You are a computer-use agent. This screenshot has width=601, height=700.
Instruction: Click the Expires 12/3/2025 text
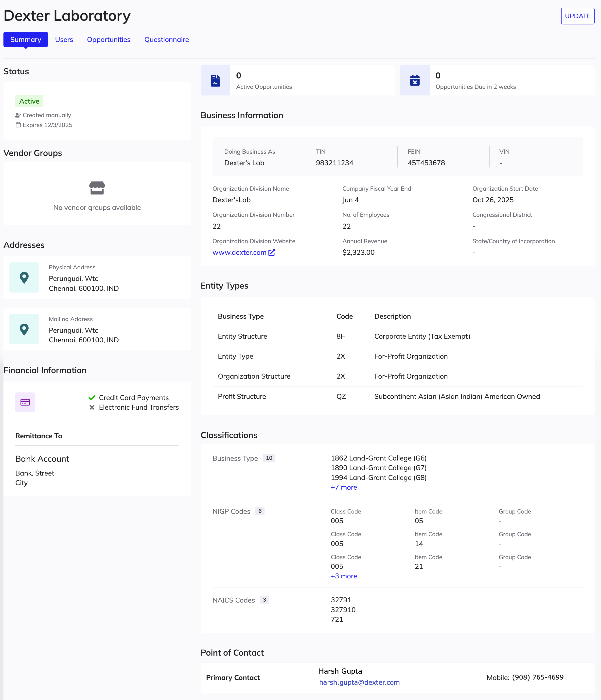[47, 125]
